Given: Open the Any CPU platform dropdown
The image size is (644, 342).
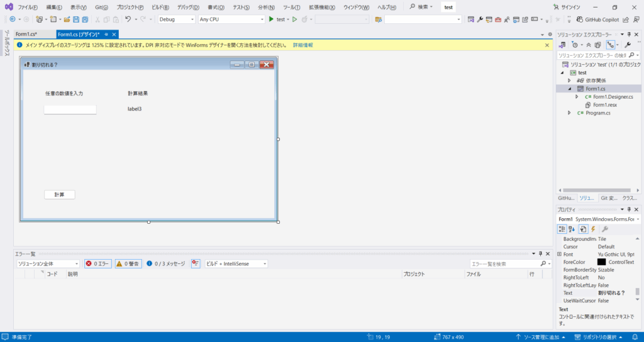Looking at the screenshot, I should coord(231,19).
